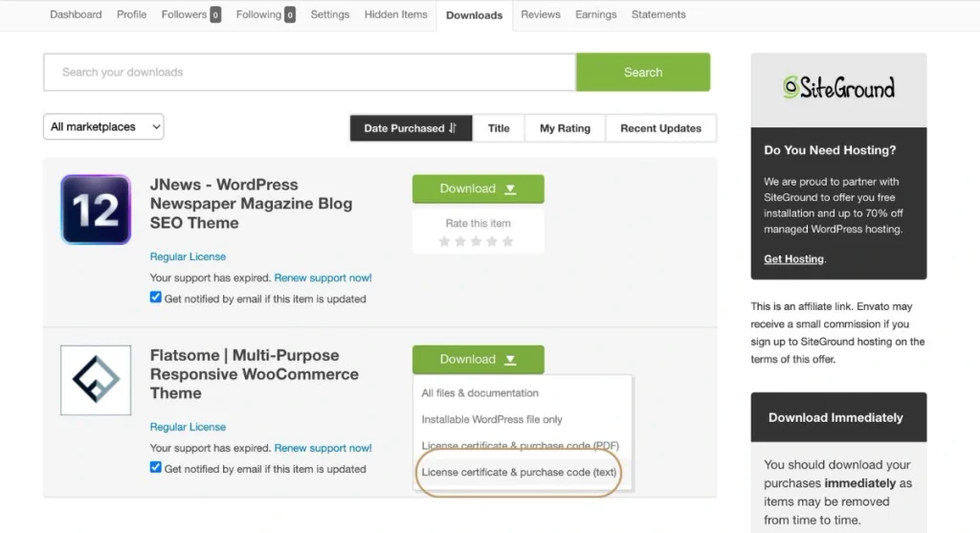Sort downloads by My Rating
980x533 pixels.
(565, 128)
